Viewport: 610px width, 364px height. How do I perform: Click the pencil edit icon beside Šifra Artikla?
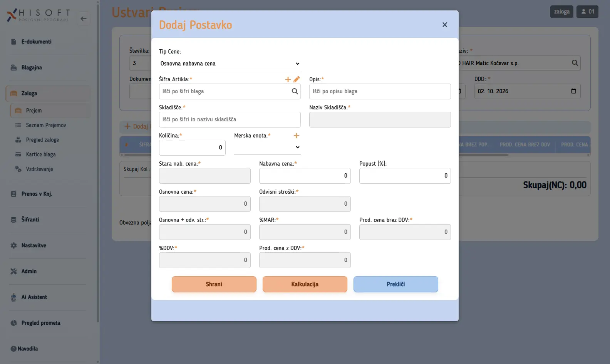(297, 79)
